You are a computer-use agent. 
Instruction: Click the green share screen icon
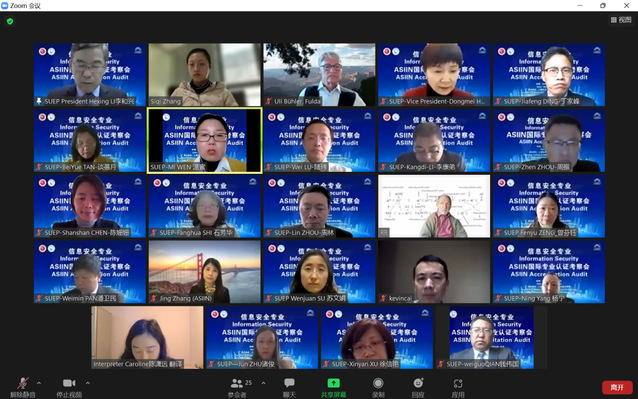(333, 383)
